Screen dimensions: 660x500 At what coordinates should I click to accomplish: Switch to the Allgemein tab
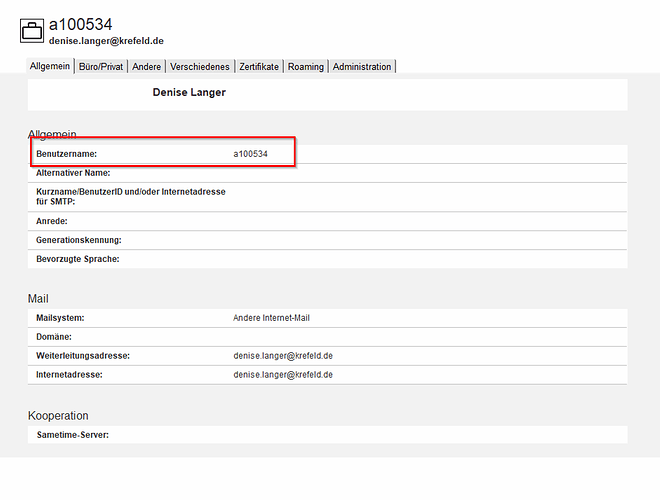pos(50,67)
